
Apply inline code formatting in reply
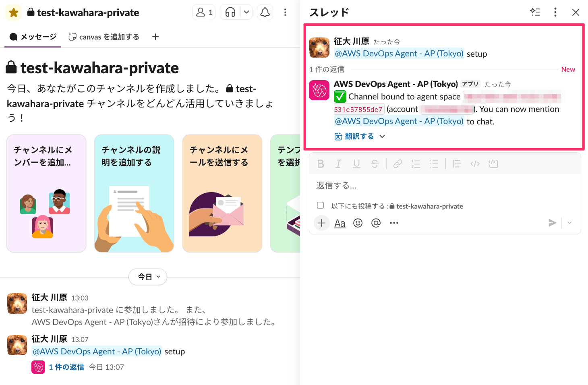475,164
